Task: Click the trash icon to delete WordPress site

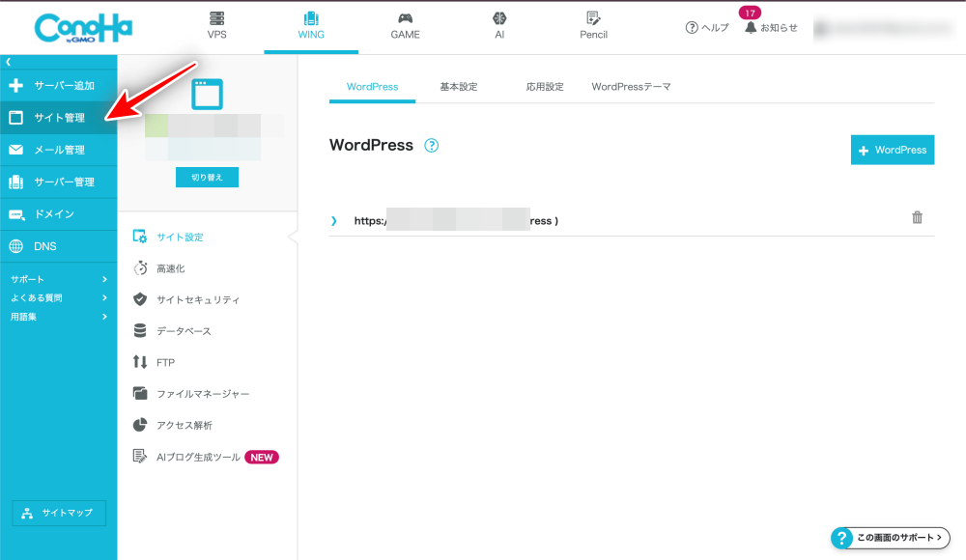Action: pos(917,218)
